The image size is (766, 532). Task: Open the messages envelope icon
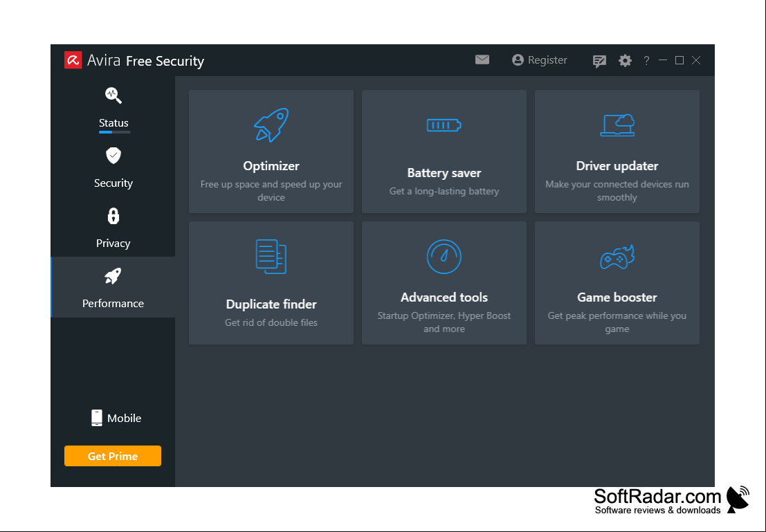[x=482, y=59]
